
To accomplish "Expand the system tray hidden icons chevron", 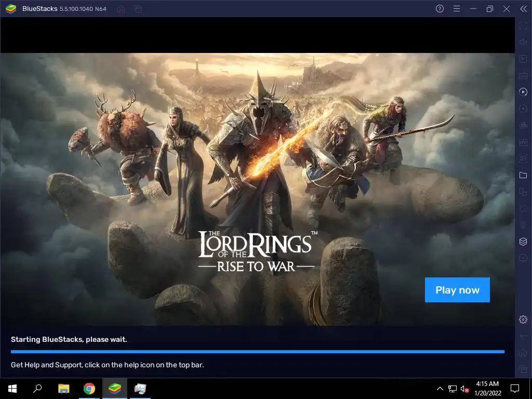I will tap(440, 389).
